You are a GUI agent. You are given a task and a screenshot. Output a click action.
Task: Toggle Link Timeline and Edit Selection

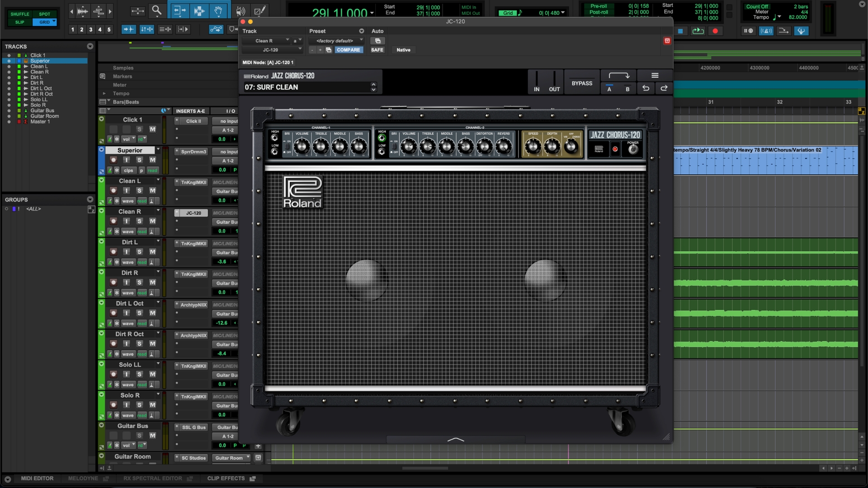(x=146, y=29)
